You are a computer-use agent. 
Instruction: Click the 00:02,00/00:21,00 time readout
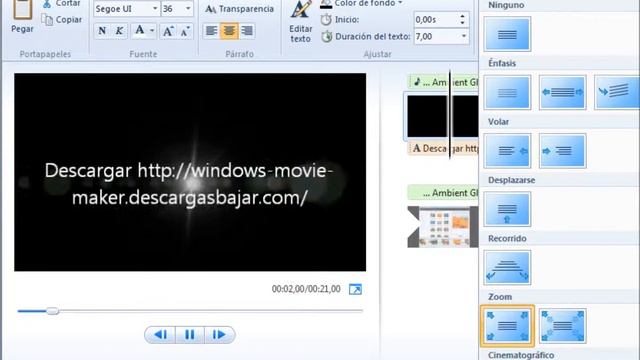[306, 289]
